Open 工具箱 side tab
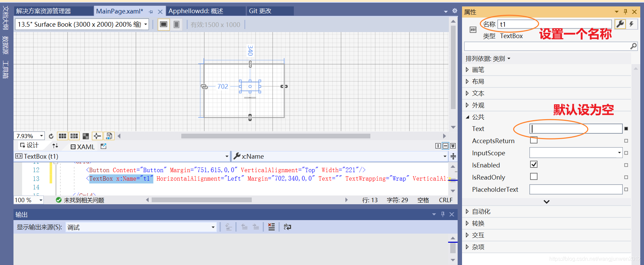Image resolution: width=644 pixels, height=265 pixels. pyautogui.click(x=5, y=70)
